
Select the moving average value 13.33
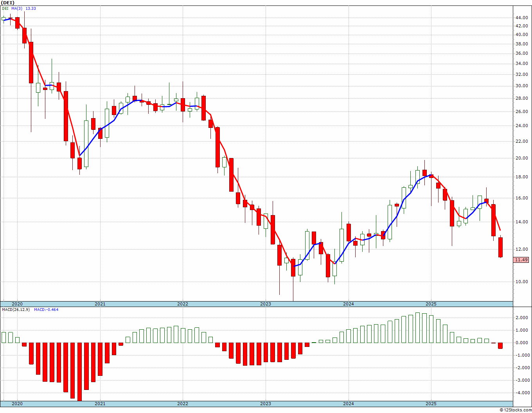click(31, 8)
